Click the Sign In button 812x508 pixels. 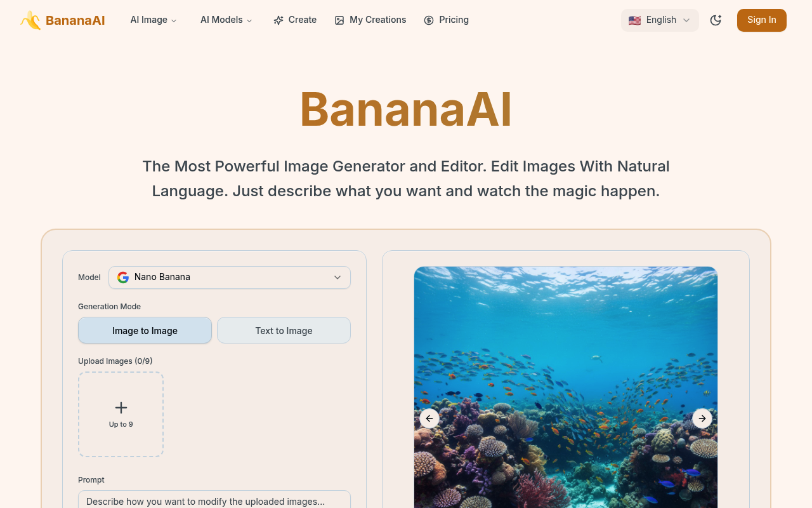762,20
